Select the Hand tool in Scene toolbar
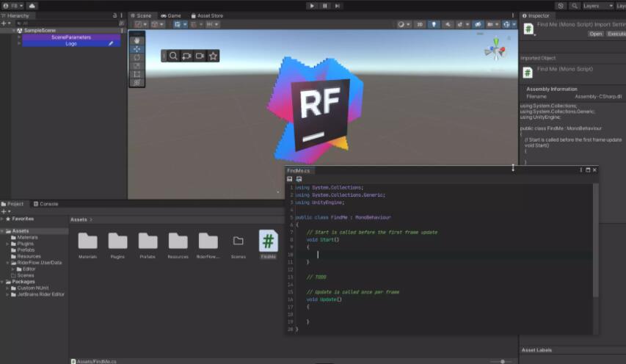This screenshot has height=364, width=626. [x=137, y=40]
